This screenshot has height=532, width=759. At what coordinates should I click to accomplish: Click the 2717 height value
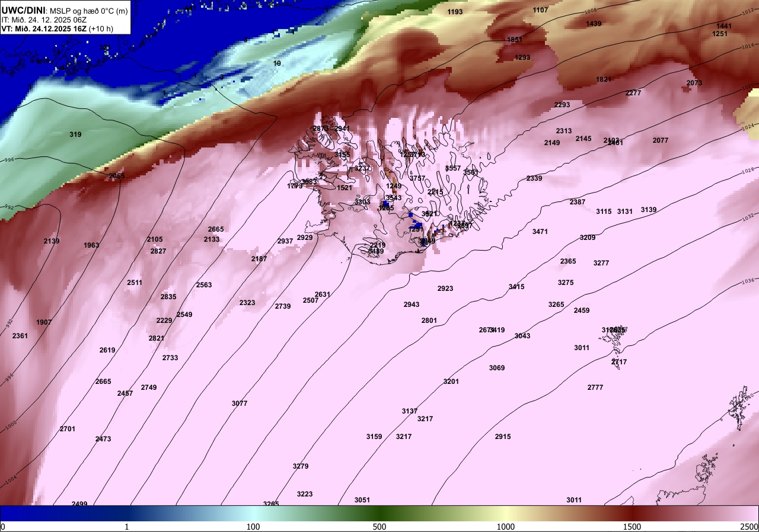(x=619, y=362)
